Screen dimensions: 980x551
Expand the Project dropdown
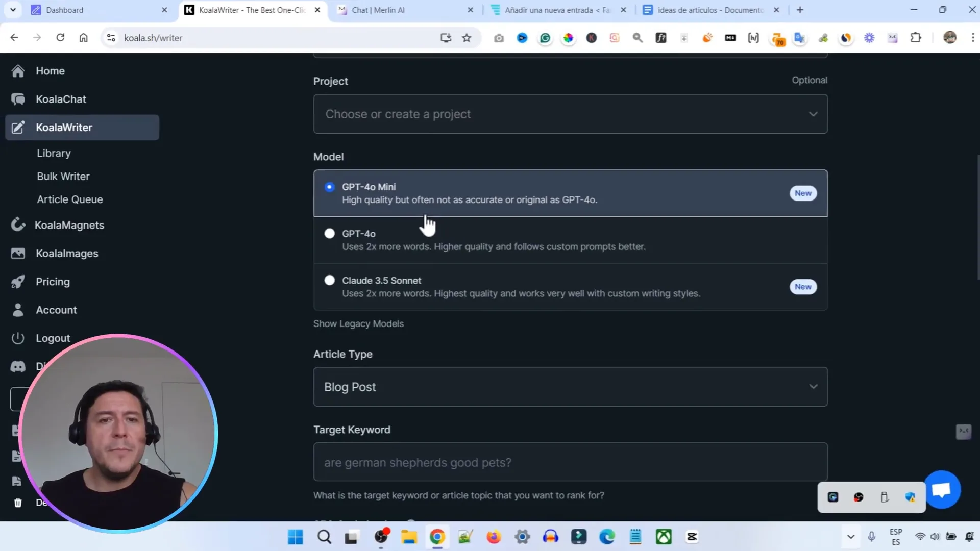(570, 114)
